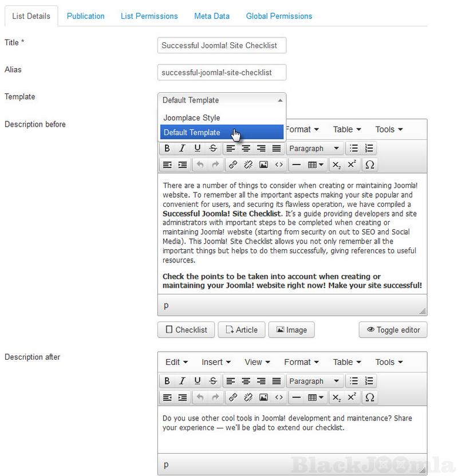
Task: Toggle Bold in the Description before editor
Action: pyautogui.click(x=167, y=148)
